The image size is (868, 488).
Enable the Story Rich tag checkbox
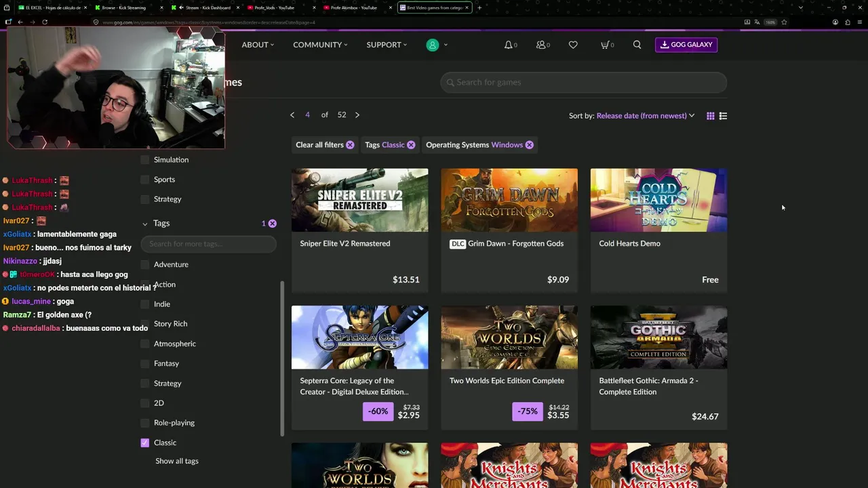pyautogui.click(x=144, y=324)
